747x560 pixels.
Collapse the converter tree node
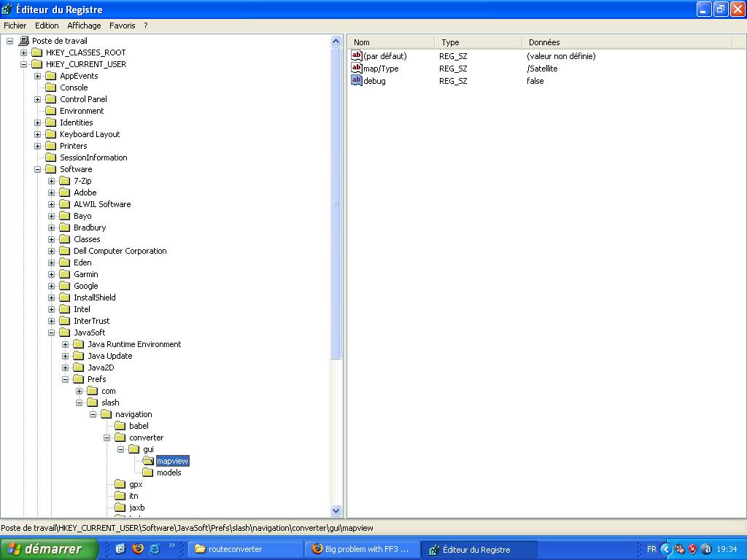coord(107,437)
